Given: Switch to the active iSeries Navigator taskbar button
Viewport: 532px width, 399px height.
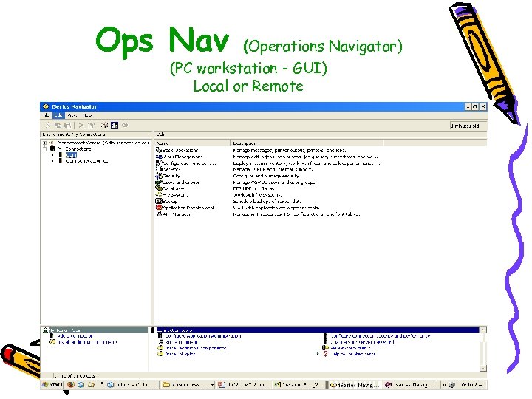Looking at the screenshot, I should pos(355,385).
